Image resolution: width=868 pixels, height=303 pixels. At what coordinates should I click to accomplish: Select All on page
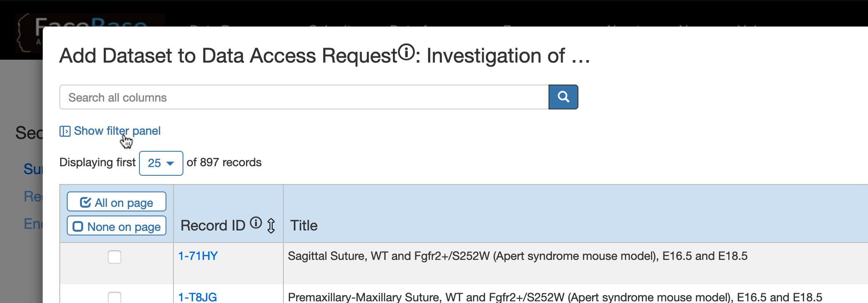[x=117, y=202]
